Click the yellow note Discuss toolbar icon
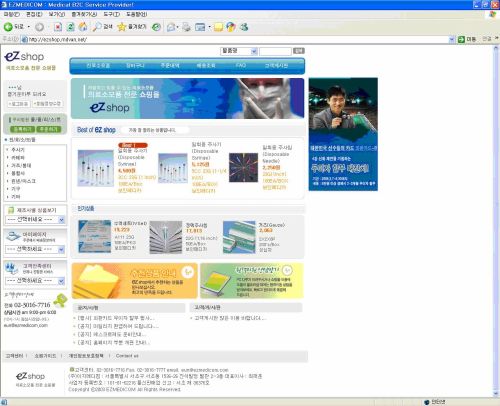The image size is (500, 406). tap(218, 27)
